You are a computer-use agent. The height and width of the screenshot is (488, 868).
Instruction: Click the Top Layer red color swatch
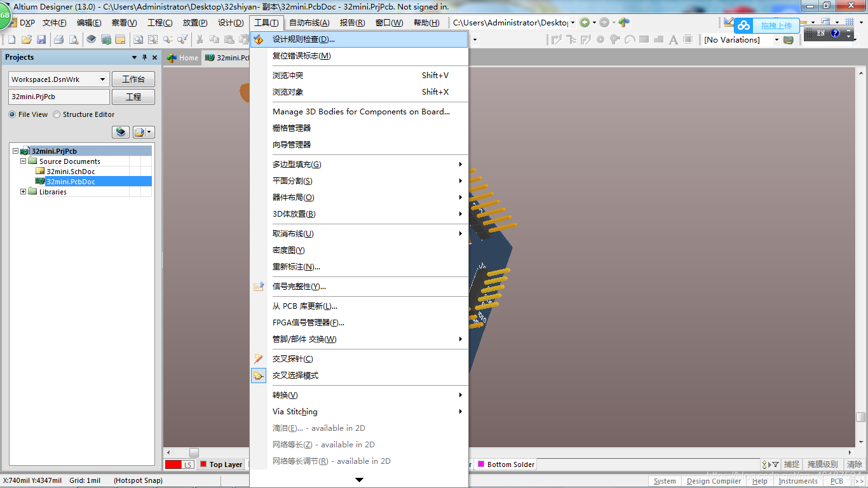point(203,464)
